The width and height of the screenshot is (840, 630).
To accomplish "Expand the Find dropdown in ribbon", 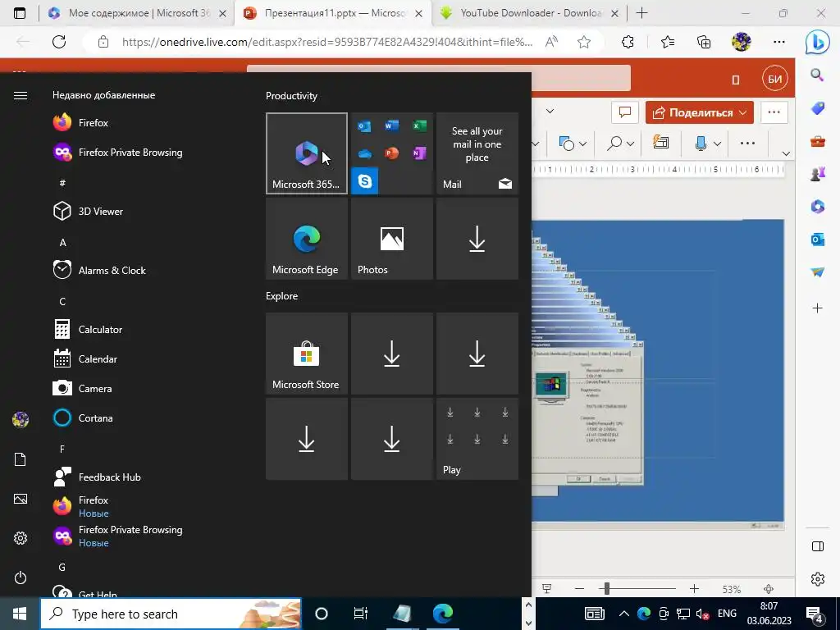I will [x=631, y=144].
